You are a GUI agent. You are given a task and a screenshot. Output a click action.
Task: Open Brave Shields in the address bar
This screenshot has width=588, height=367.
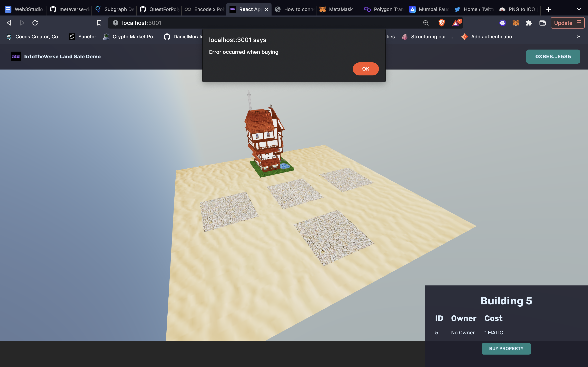pyautogui.click(x=441, y=23)
